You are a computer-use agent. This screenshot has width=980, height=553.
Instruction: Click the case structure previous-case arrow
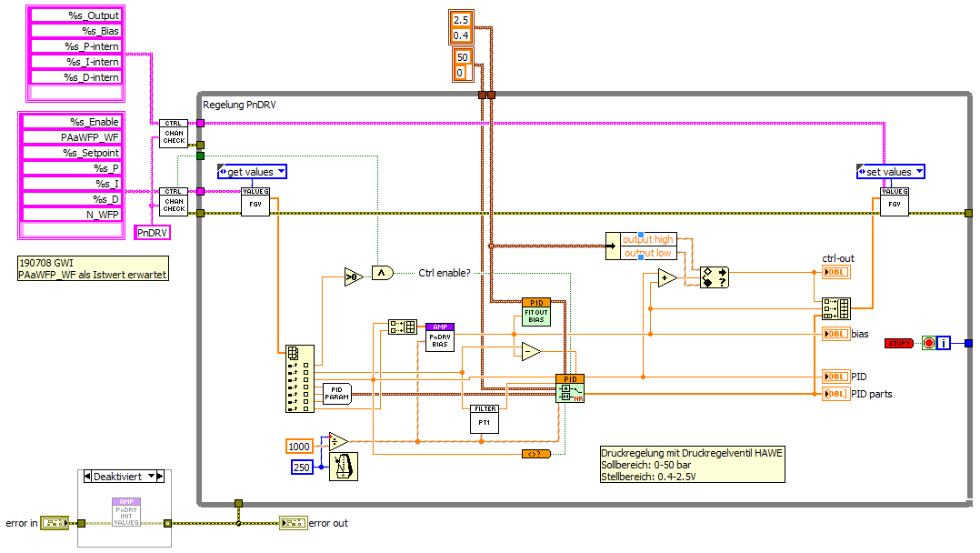coord(87,477)
